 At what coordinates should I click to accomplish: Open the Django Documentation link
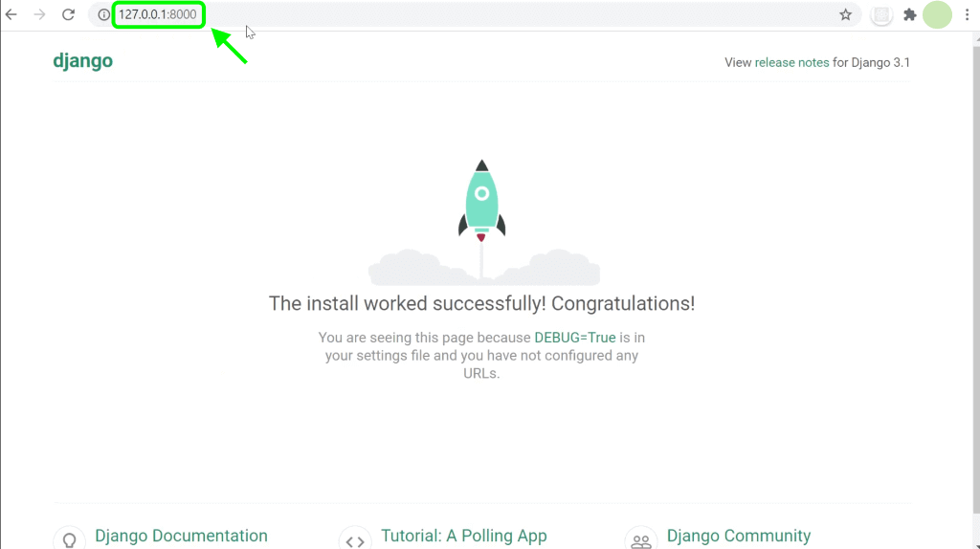pyautogui.click(x=181, y=536)
